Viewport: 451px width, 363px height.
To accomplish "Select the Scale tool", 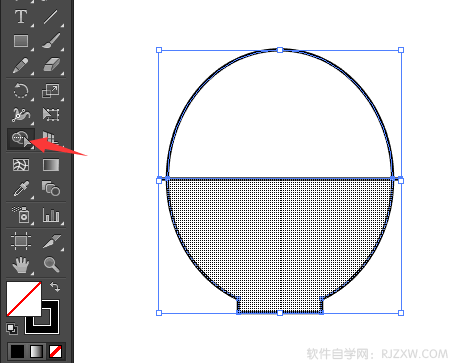I will (51, 90).
